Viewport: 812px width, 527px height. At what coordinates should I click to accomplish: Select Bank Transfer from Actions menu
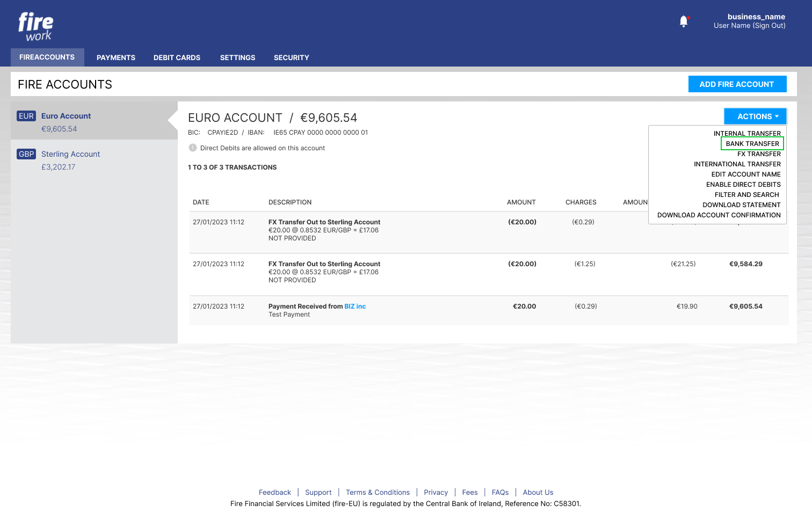tap(752, 144)
